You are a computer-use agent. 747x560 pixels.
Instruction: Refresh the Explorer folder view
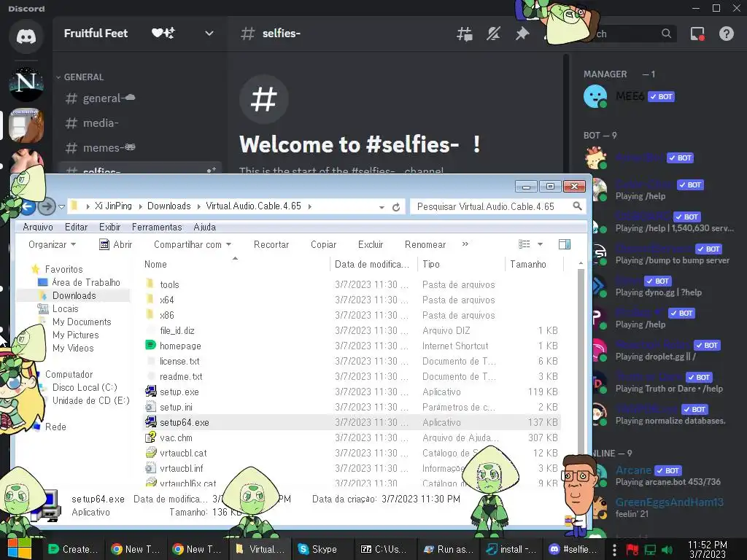pyautogui.click(x=396, y=207)
